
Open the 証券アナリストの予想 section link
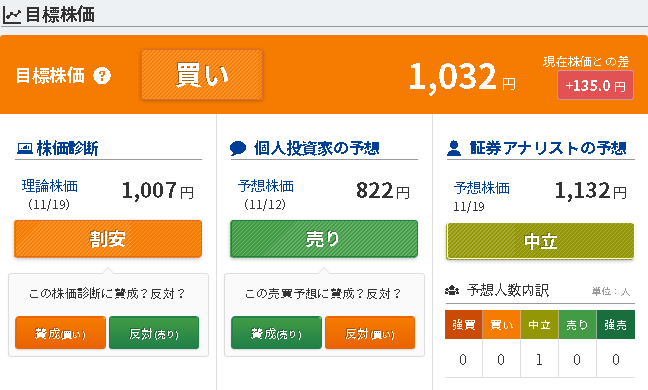click(x=548, y=148)
